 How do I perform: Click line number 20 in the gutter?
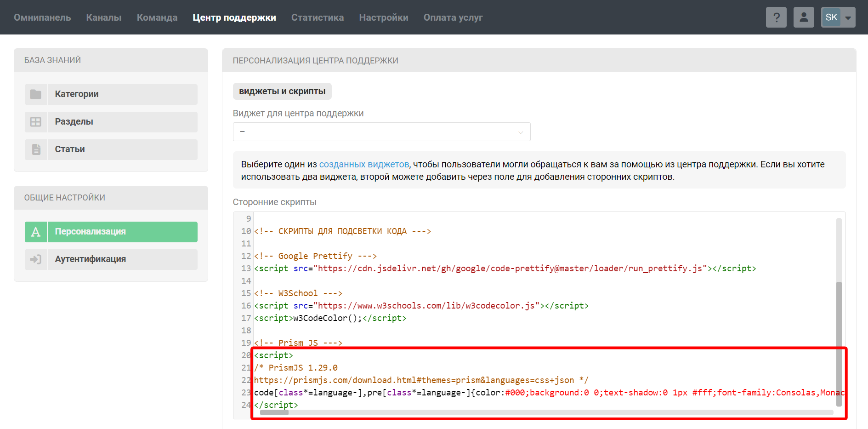(x=246, y=355)
